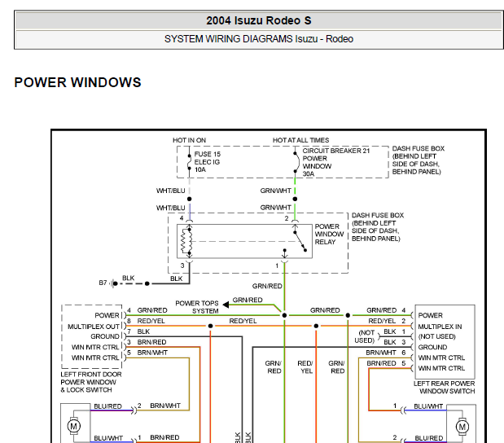Click the right window motor 'M' symbol

[462, 427]
